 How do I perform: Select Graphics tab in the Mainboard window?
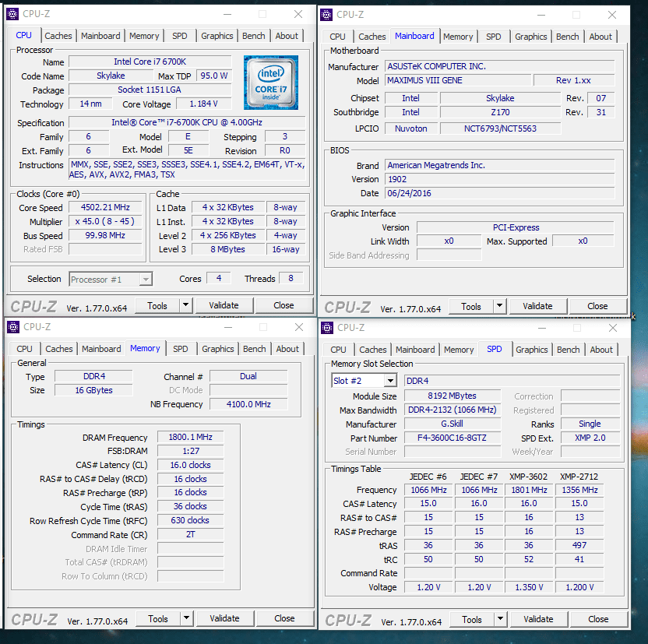530,37
